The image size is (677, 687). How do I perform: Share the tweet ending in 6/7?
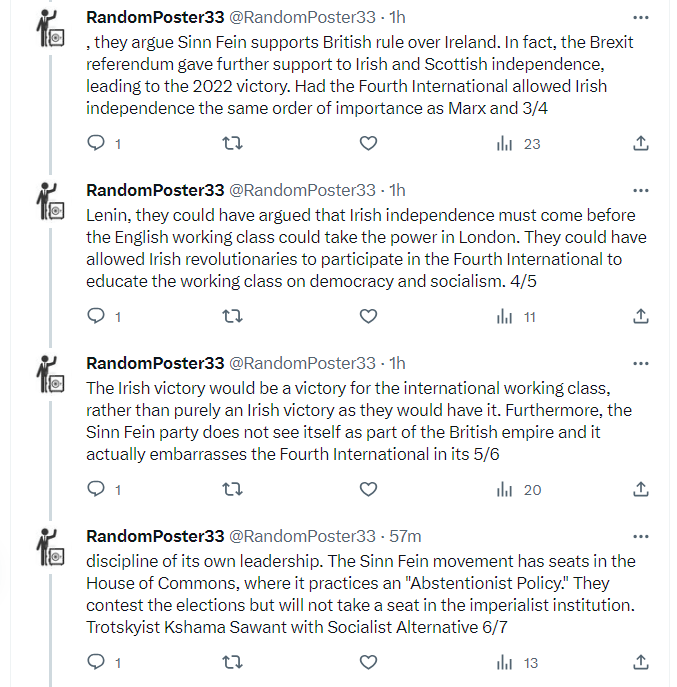click(641, 662)
